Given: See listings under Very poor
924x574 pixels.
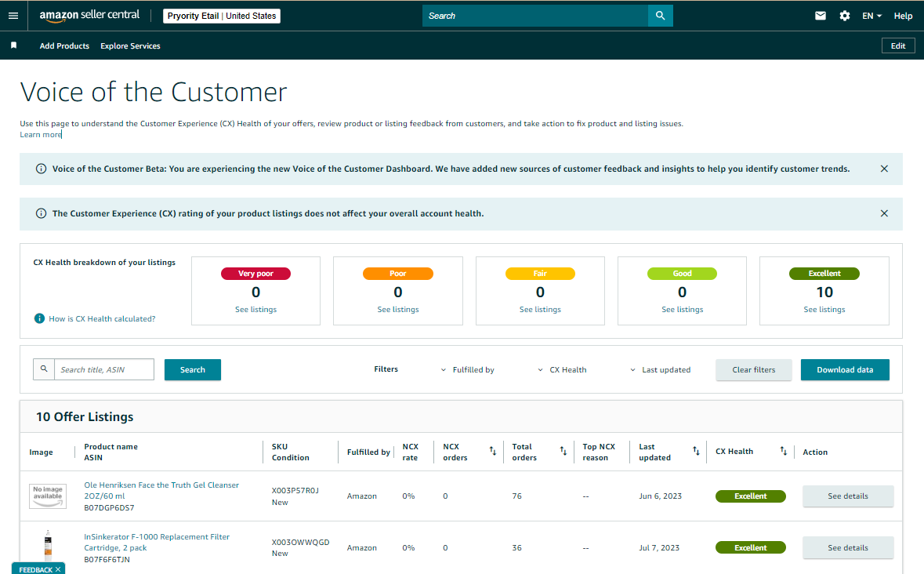Looking at the screenshot, I should click(255, 310).
